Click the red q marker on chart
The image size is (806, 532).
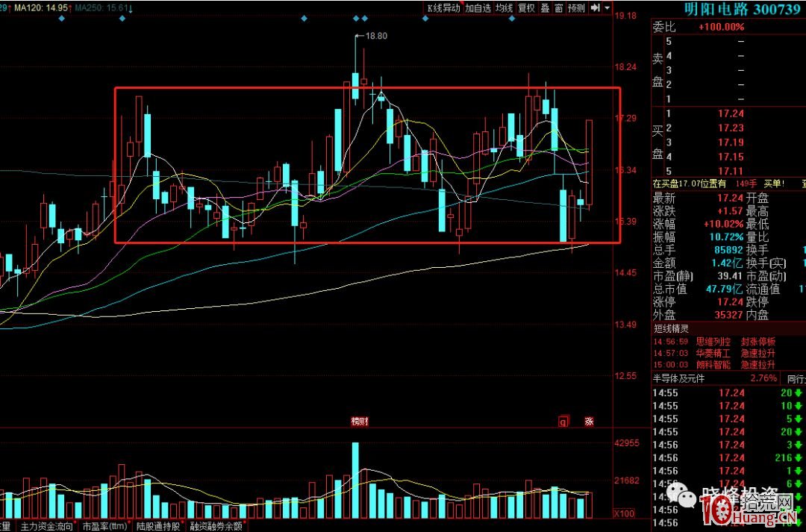click(x=564, y=422)
